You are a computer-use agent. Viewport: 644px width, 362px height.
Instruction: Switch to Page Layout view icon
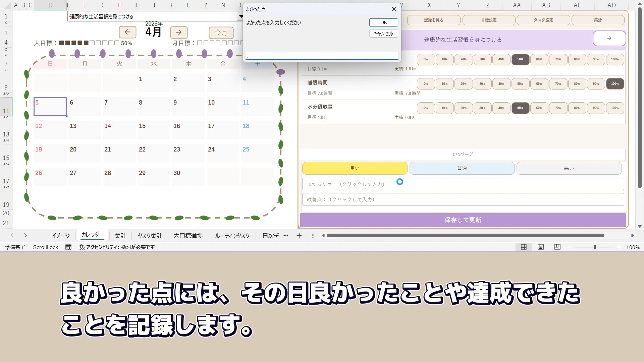(x=541, y=247)
